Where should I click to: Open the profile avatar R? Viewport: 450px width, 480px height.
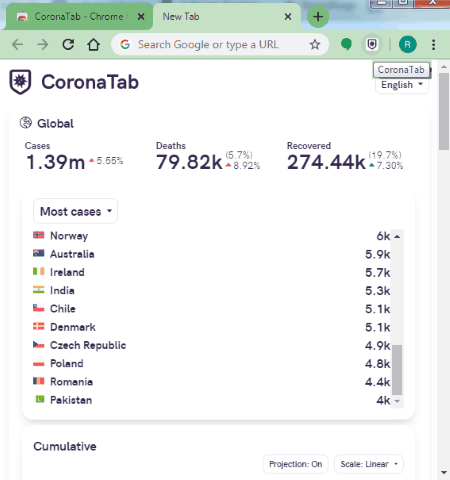pyautogui.click(x=407, y=44)
